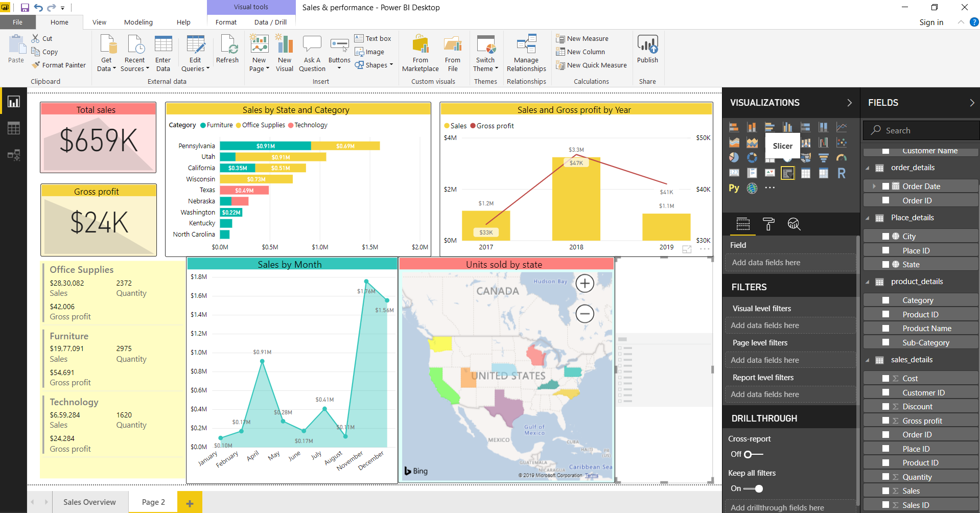Open the Get Data dropdown

coord(106,64)
